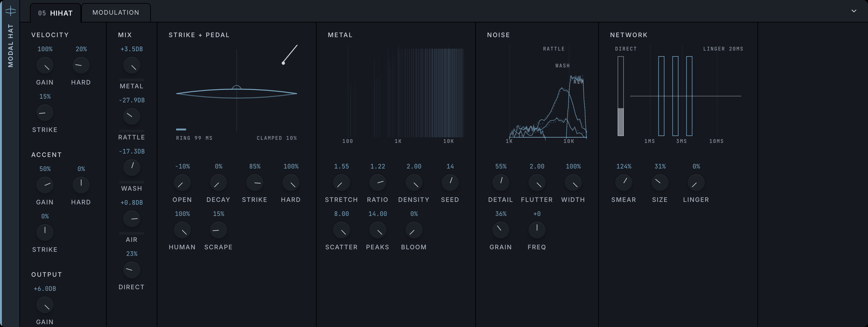This screenshot has height=327, width=868.
Task: Click the HUMAN knob
Action: 182,230
